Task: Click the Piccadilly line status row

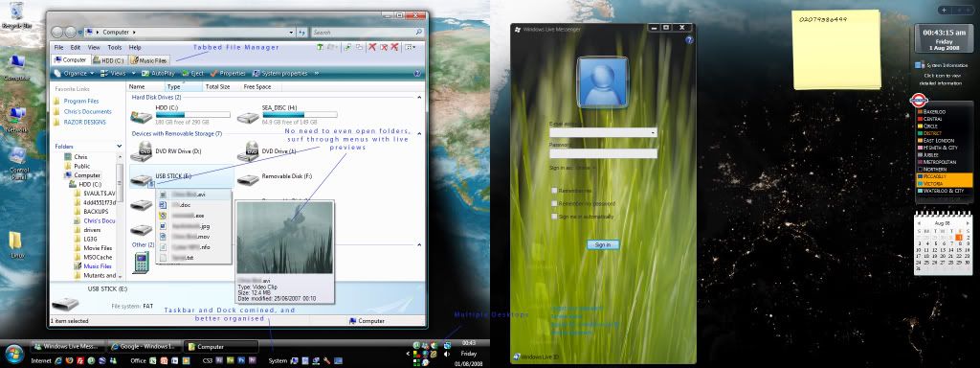Action: pos(944,176)
